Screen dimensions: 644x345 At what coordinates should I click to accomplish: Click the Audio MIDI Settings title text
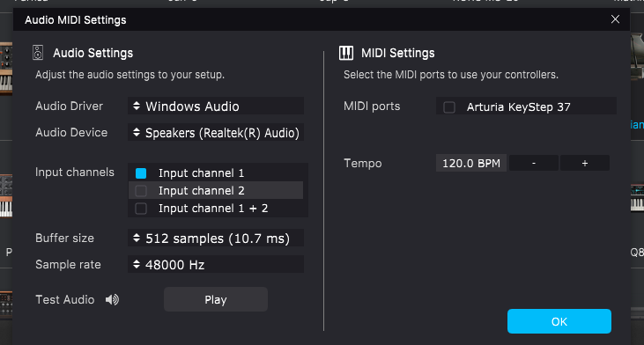click(x=76, y=20)
